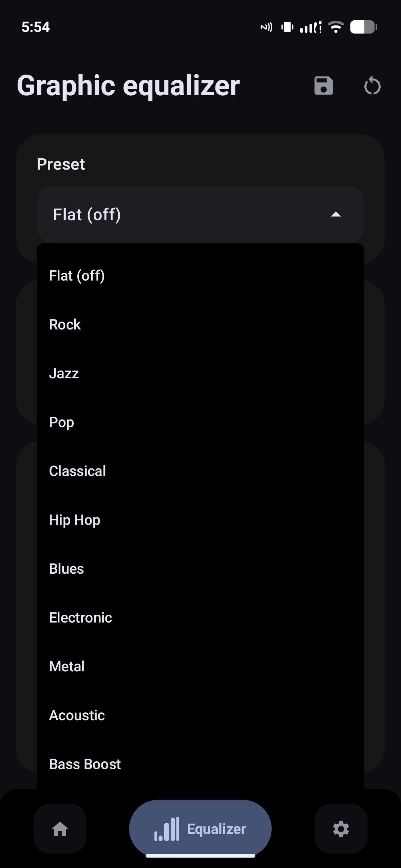Select the Flat (off) option in list

coord(77,276)
